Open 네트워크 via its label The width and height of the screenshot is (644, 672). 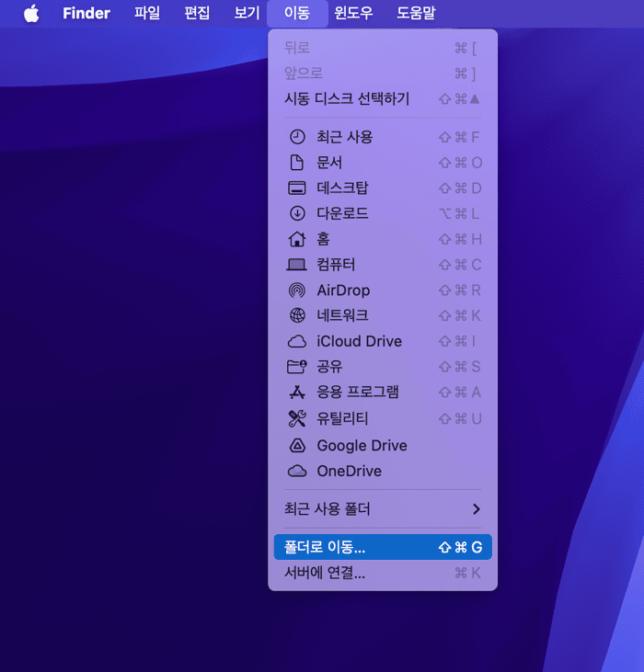pyautogui.click(x=342, y=315)
